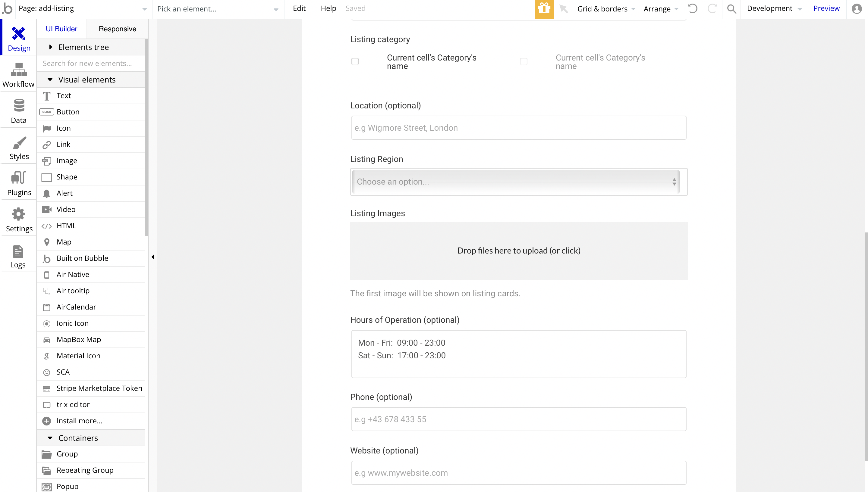Expand the Elements tree
The width and height of the screenshot is (868, 492).
[50, 47]
